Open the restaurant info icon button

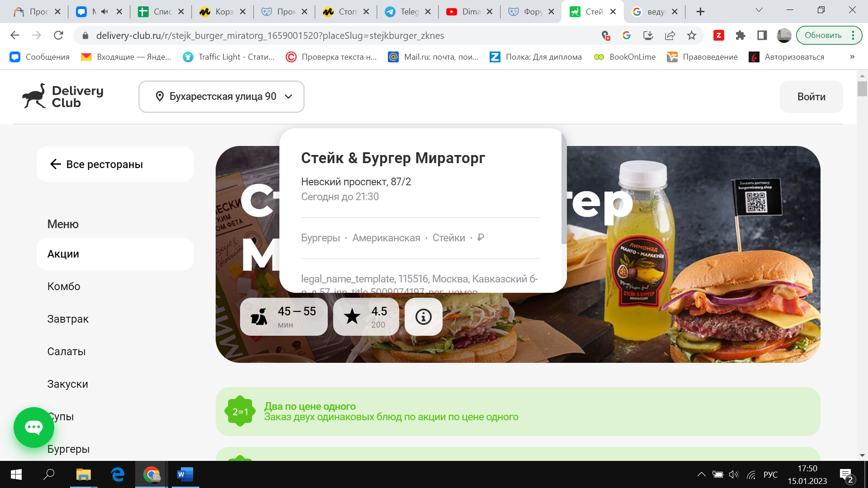click(424, 317)
